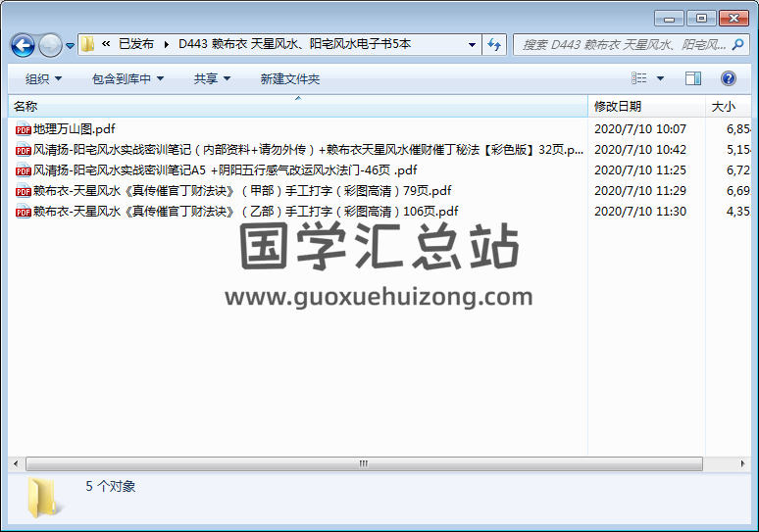Open address bar history dropdown
This screenshot has width=759, height=532.
point(472,44)
